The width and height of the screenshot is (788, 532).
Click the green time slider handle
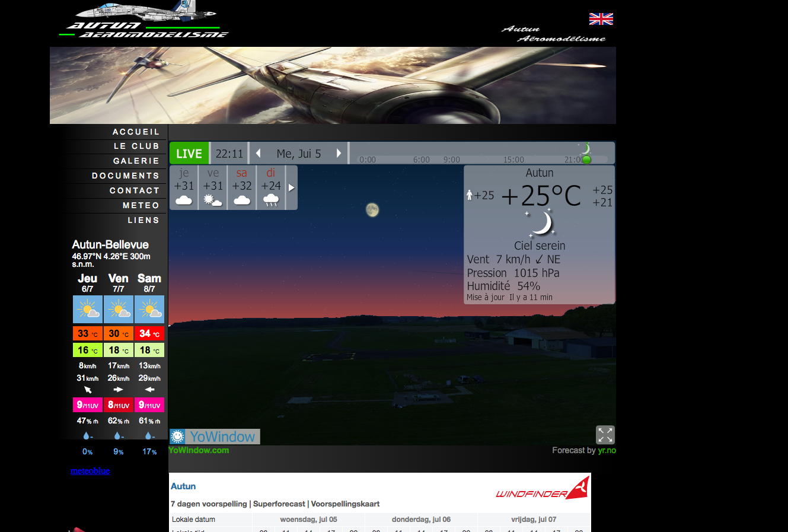(x=586, y=160)
